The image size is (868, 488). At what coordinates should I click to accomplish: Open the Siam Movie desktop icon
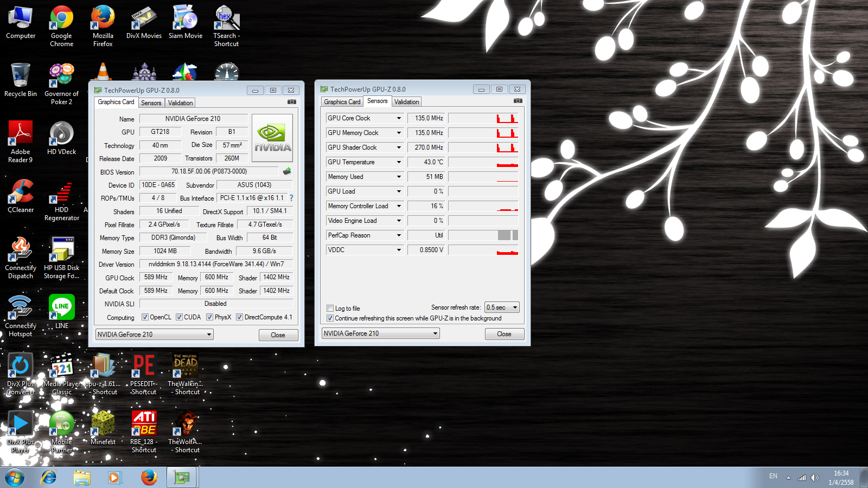[x=186, y=23]
